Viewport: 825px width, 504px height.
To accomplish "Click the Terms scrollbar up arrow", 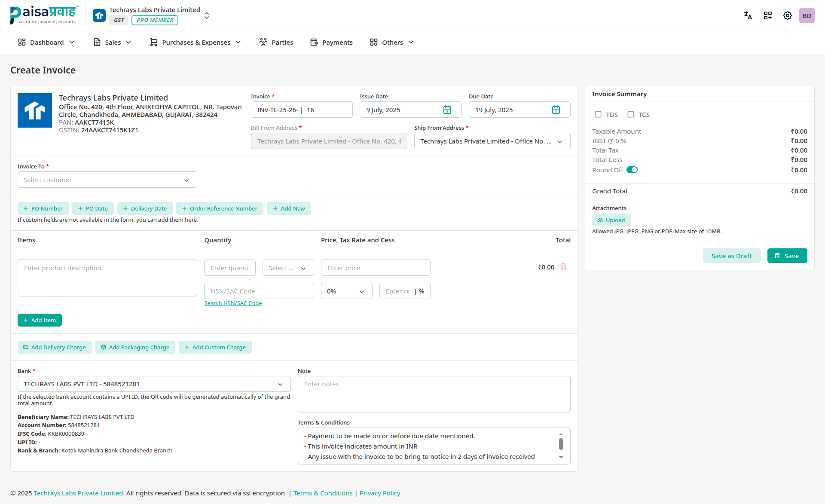I will pos(561,434).
